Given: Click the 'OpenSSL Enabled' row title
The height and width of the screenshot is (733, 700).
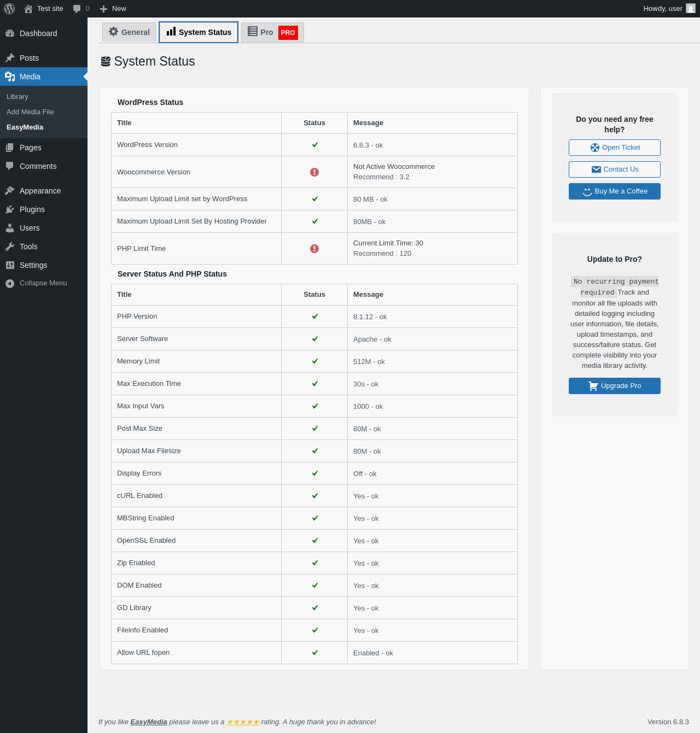Looking at the screenshot, I should tap(147, 541).
